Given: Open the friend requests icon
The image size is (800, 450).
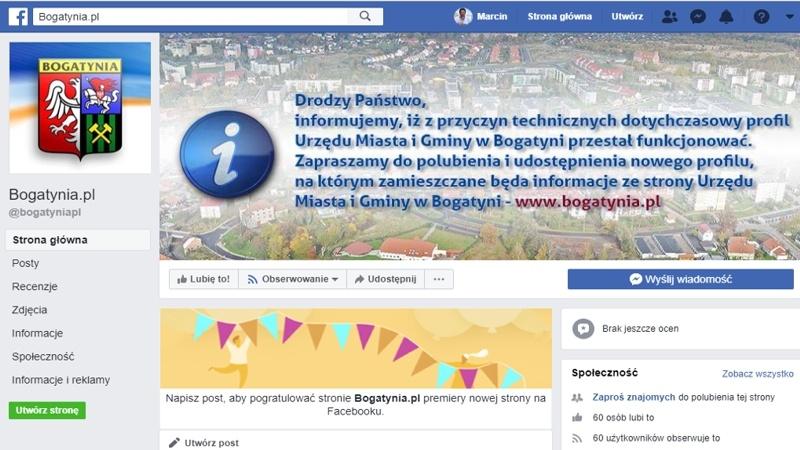Looking at the screenshot, I should (669, 17).
